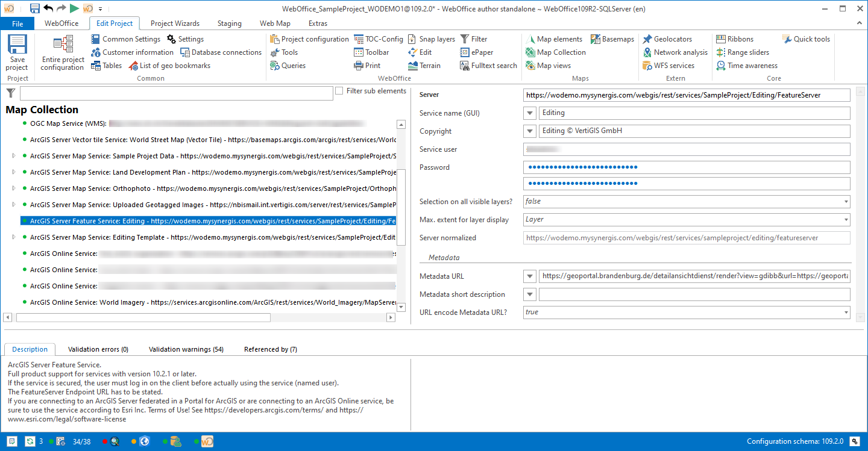Open the 'Max. extent for layer display' dropdown

point(846,219)
